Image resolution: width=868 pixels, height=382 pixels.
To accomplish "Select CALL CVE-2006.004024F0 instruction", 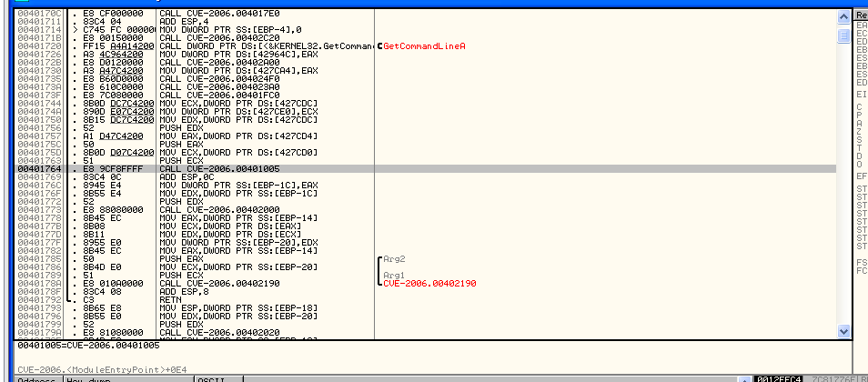I will click(219, 78).
